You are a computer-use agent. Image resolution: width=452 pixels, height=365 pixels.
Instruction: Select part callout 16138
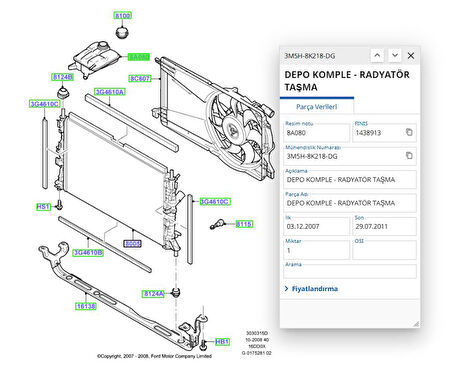[86, 306]
